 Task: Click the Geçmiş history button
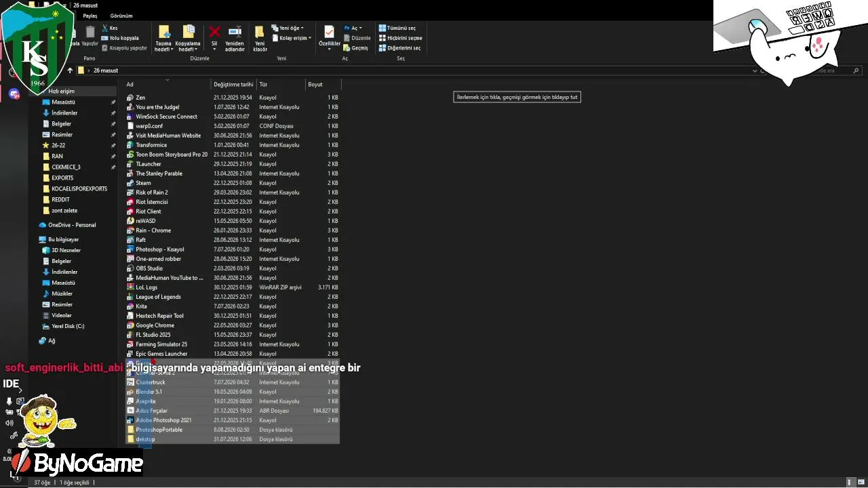[356, 48]
